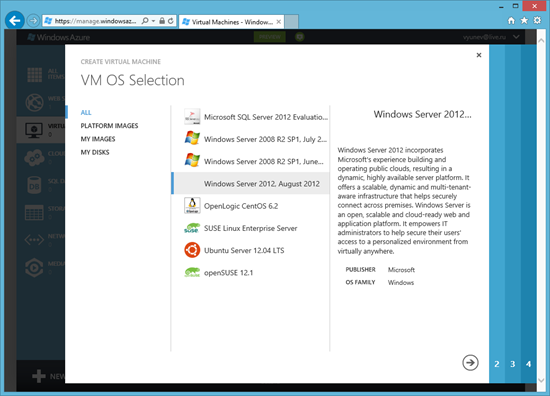Choose OpenLogic CentOS 6.2
This screenshot has height=396, width=550.
coord(251,206)
